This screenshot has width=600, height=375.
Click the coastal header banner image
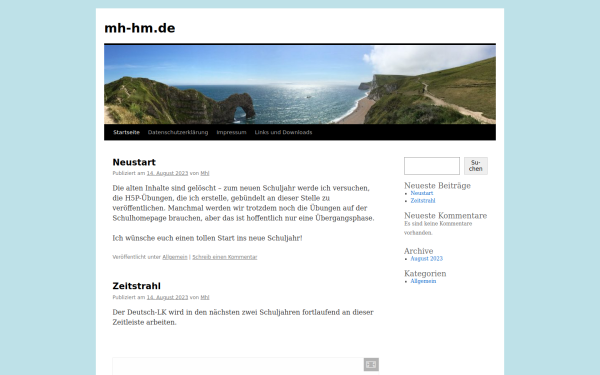300,85
